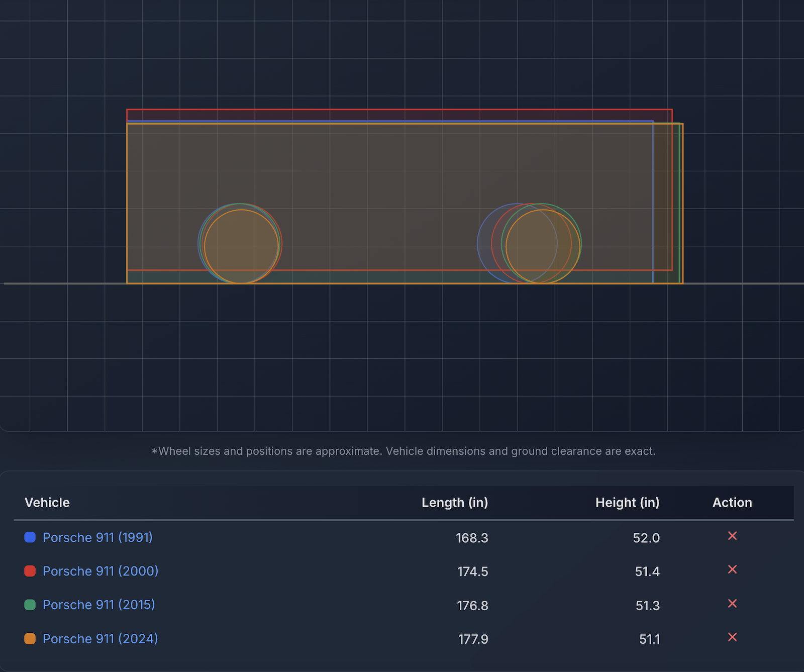
Task: Click the red swatch for Porsche 911 (2000)
Action: tap(30, 571)
